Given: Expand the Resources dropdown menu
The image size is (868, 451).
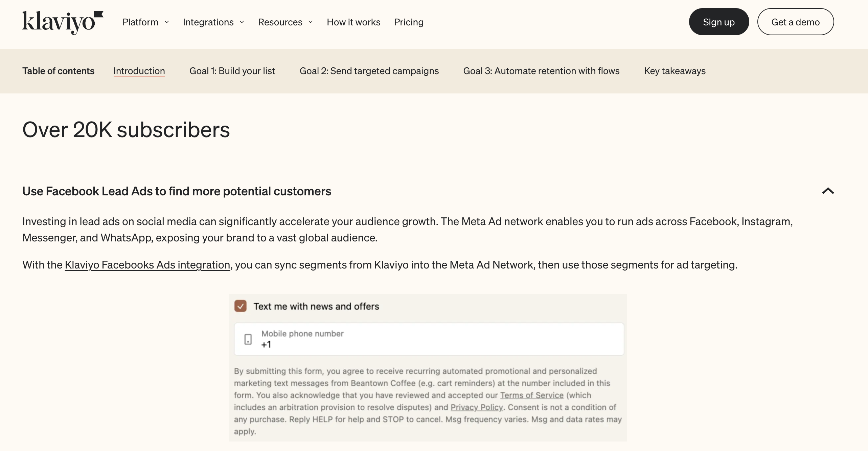Looking at the screenshot, I should coord(285,22).
